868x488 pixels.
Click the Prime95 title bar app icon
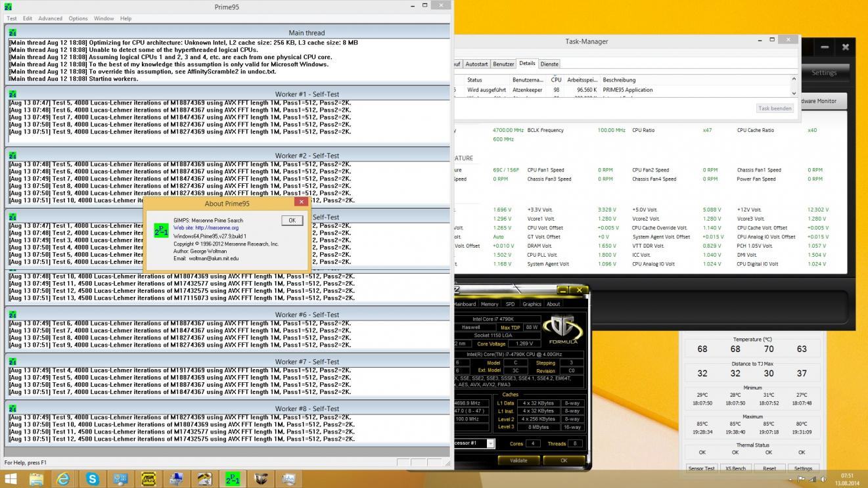8,6
